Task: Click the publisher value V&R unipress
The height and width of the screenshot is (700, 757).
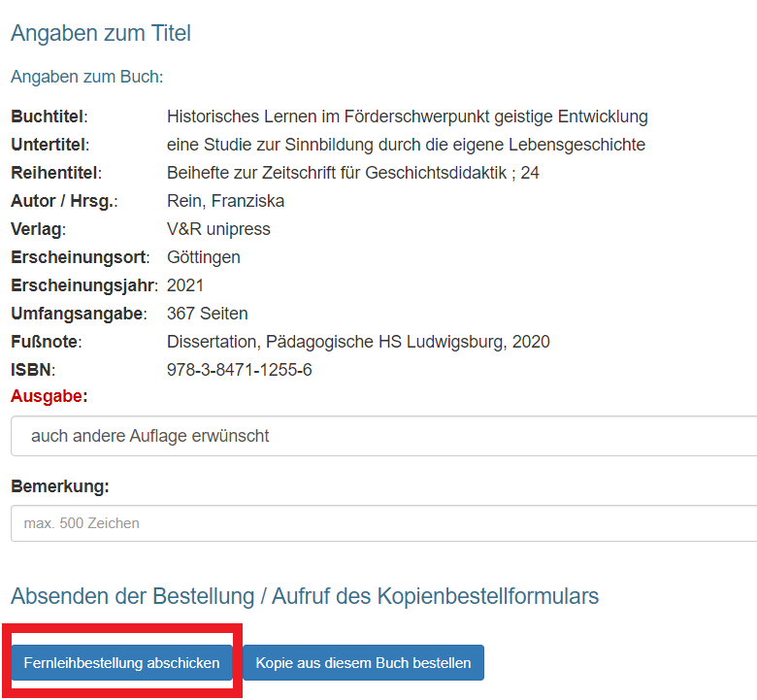Action: coord(218,229)
